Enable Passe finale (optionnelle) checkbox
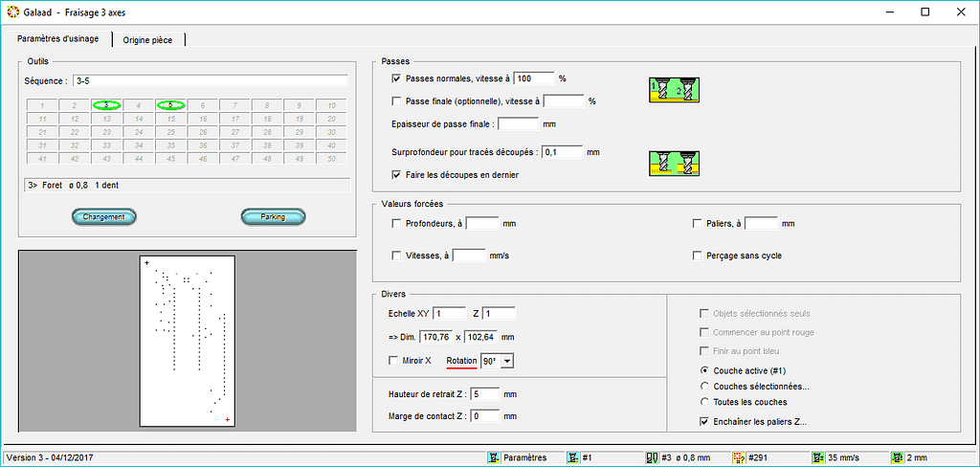 coord(396,100)
